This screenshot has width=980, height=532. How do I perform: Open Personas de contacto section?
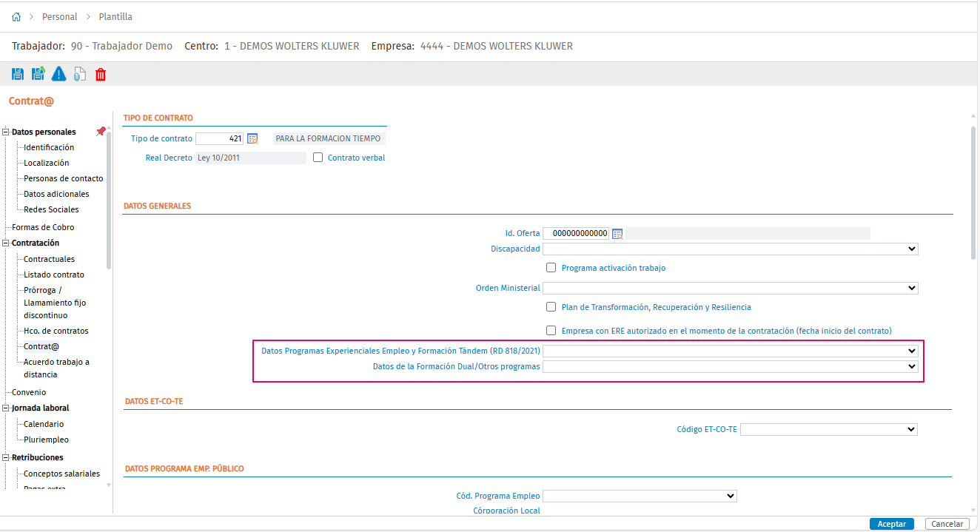click(64, 178)
